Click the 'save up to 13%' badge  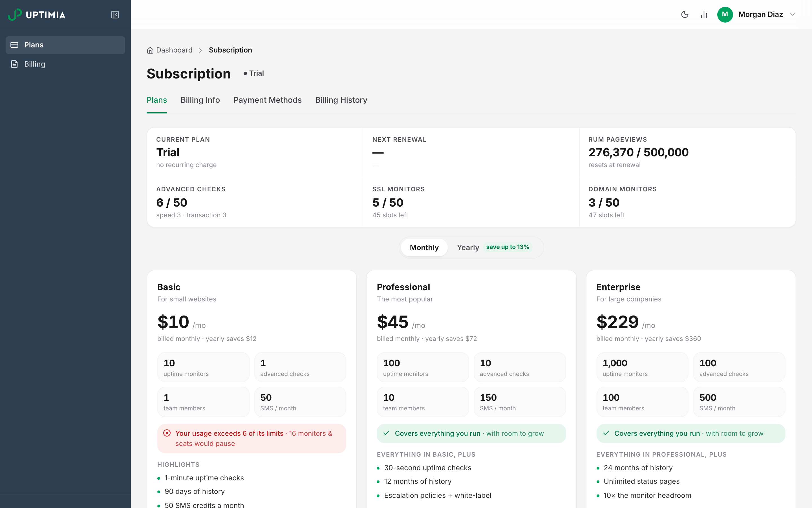tap(507, 247)
